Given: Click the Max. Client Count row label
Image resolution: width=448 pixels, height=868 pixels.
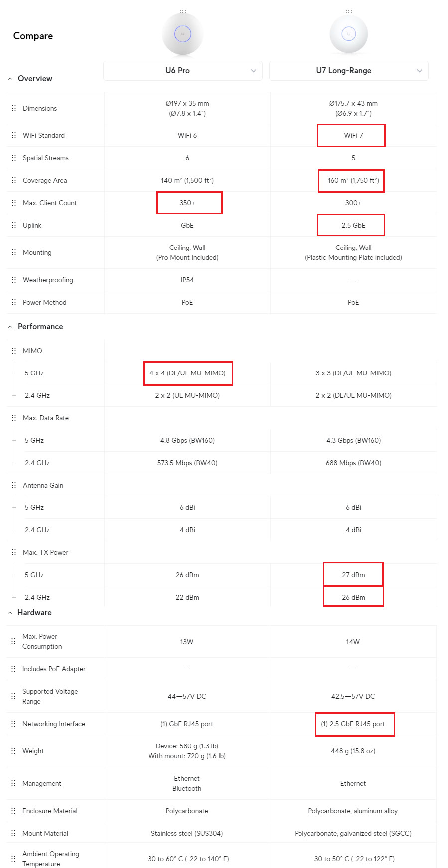Looking at the screenshot, I should coord(50,203).
